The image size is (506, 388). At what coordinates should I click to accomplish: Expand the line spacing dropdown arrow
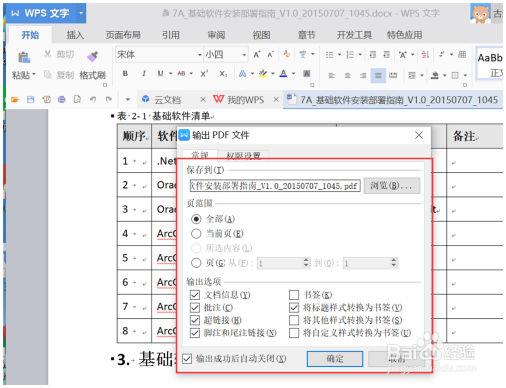tap(422, 75)
